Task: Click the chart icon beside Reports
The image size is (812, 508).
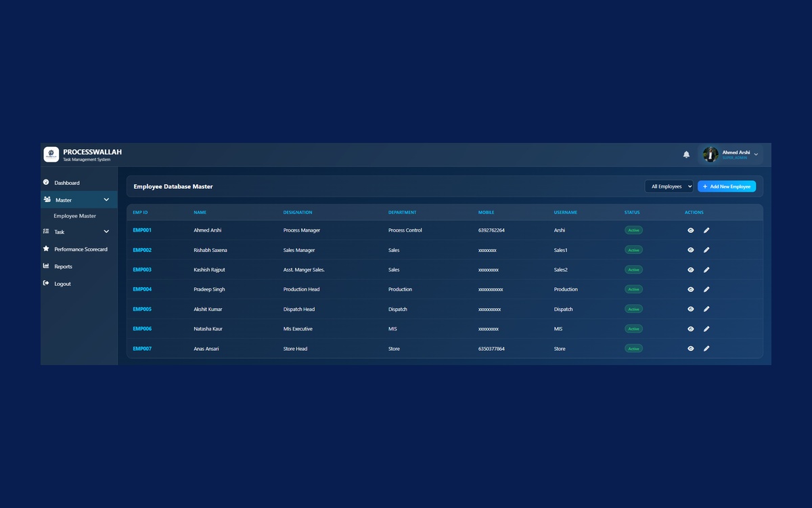Action: point(46,266)
